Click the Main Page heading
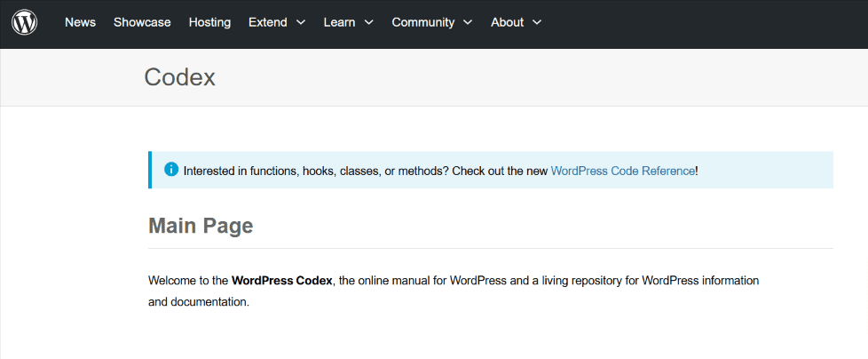Image resolution: width=868 pixels, height=359 pixels. click(201, 226)
